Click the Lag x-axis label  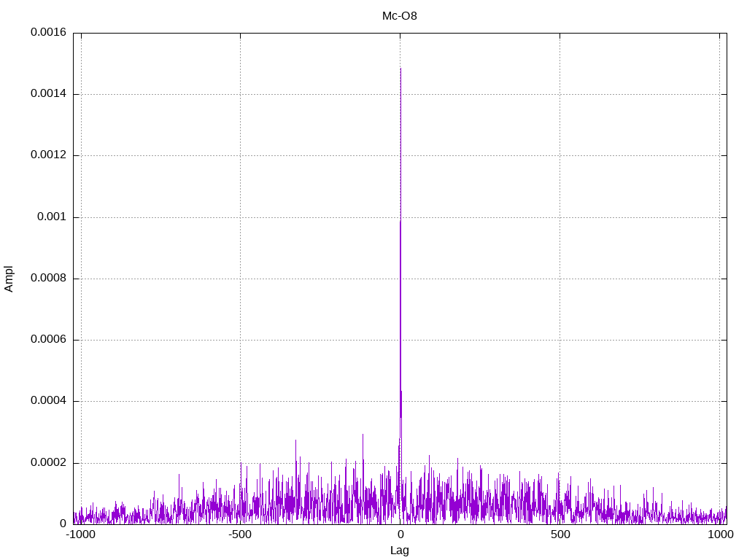pos(400,550)
